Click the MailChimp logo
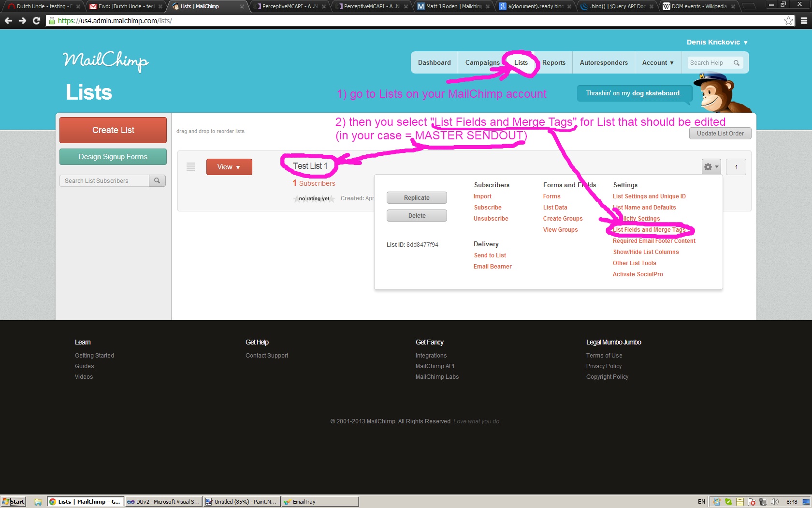 106,61
